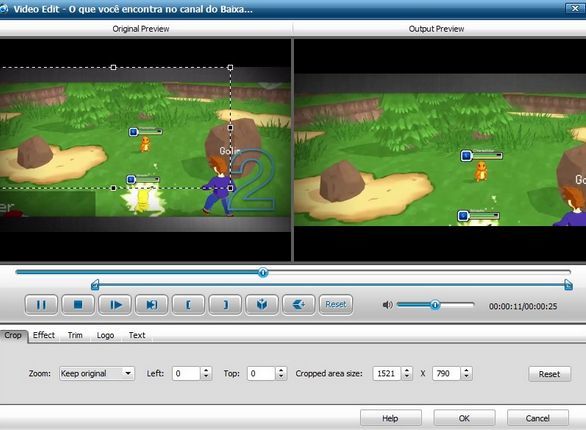Image resolution: width=586 pixels, height=430 pixels.
Task: Stop the video playback
Action: 78,305
